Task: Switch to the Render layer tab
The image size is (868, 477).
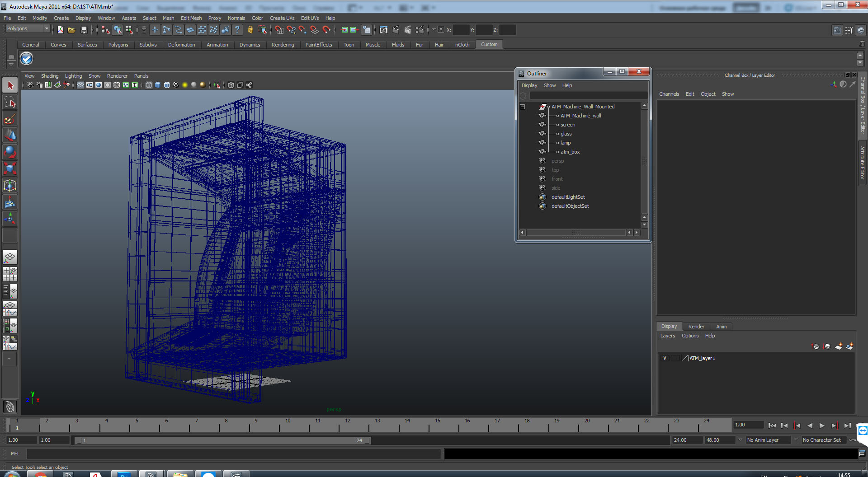Action: tap(696, 327)
